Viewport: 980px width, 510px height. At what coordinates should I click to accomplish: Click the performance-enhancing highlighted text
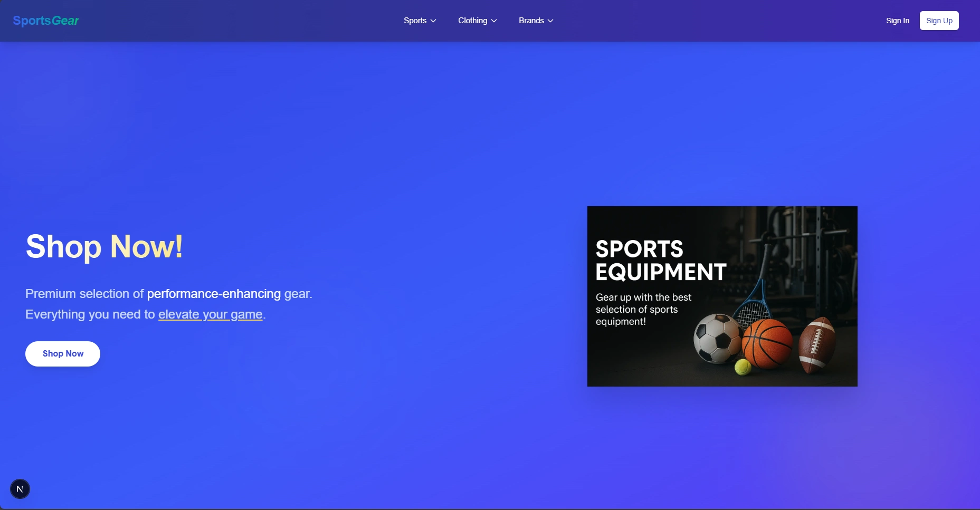(214, 294)
